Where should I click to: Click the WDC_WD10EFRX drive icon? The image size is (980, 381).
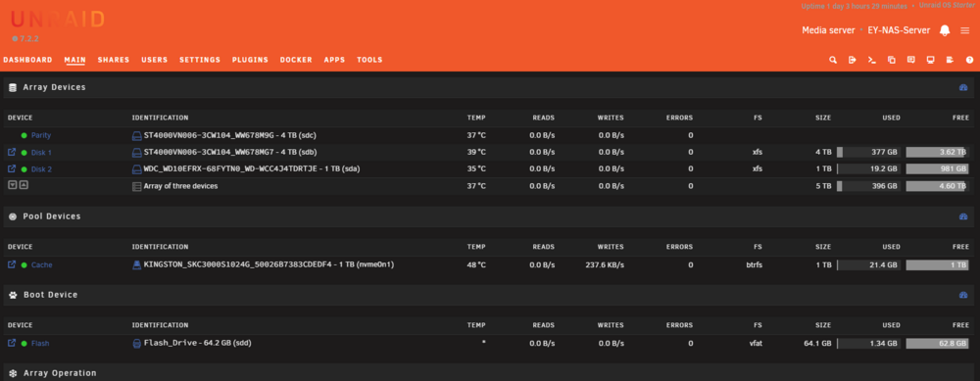click(x=137, y=169)
